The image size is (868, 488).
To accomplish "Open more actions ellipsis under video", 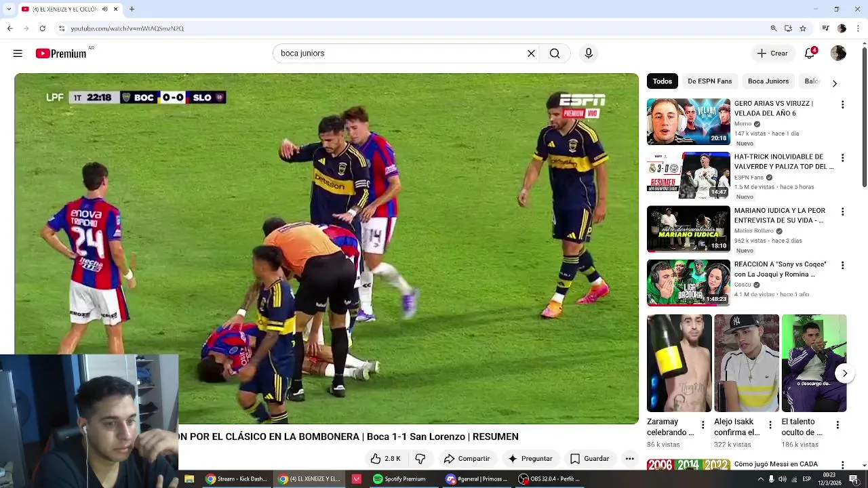I will pyautogui.click(x=629, y=459).
